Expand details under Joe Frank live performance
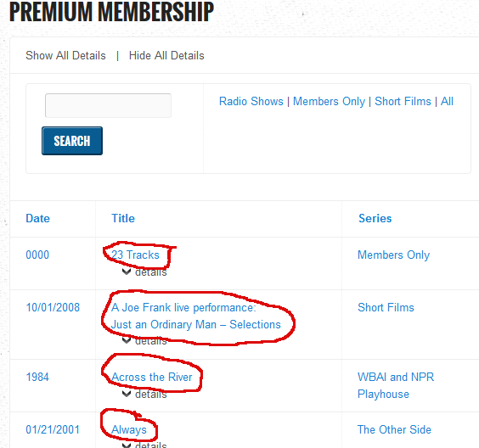 click(144, 340)
